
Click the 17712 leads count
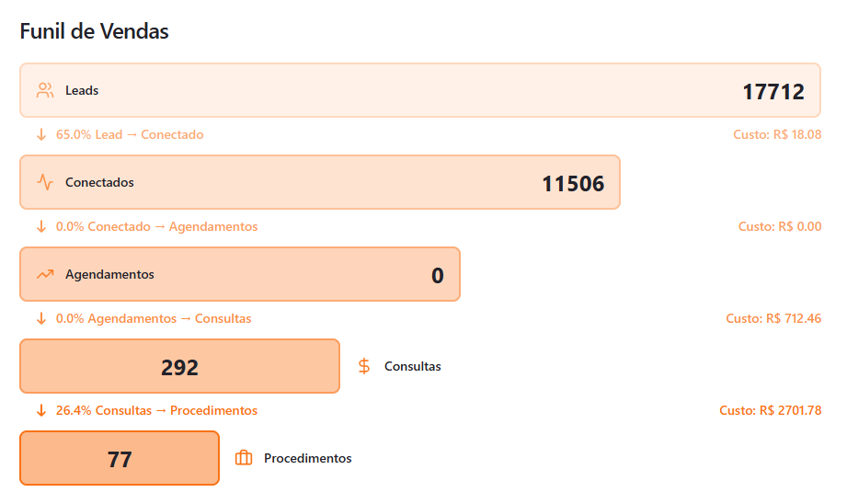point(773,92)
